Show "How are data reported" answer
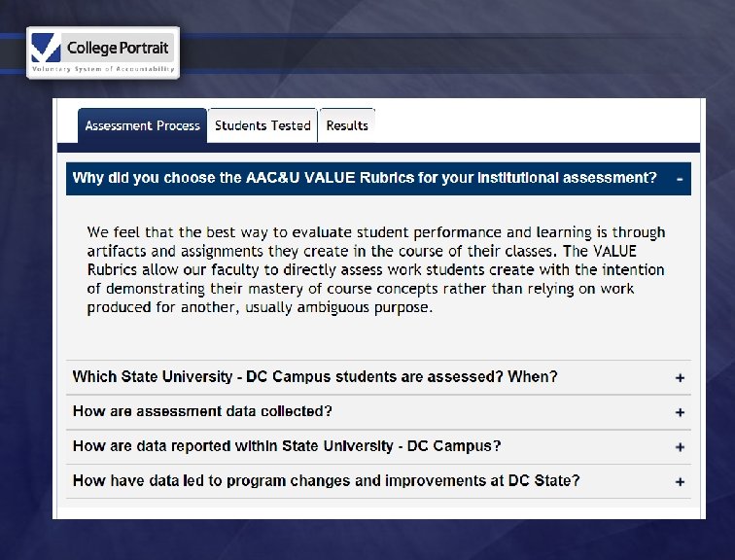This screenshot has height=560, width=735. [287, 446]
